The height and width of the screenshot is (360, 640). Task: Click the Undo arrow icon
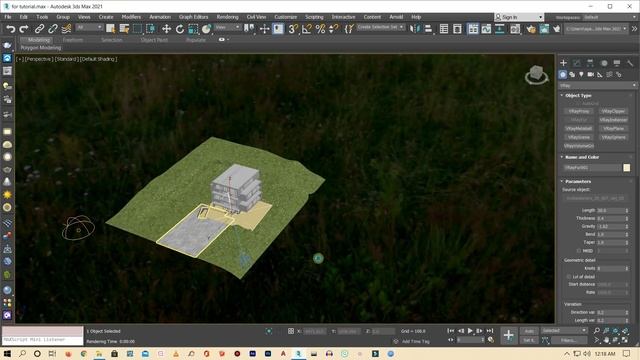tap(11, 29)
